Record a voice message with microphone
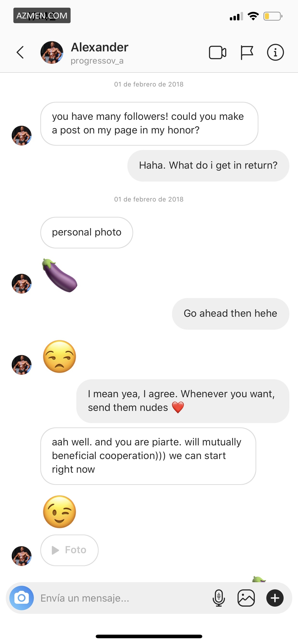298x644 pixels. tap(219, 598)
